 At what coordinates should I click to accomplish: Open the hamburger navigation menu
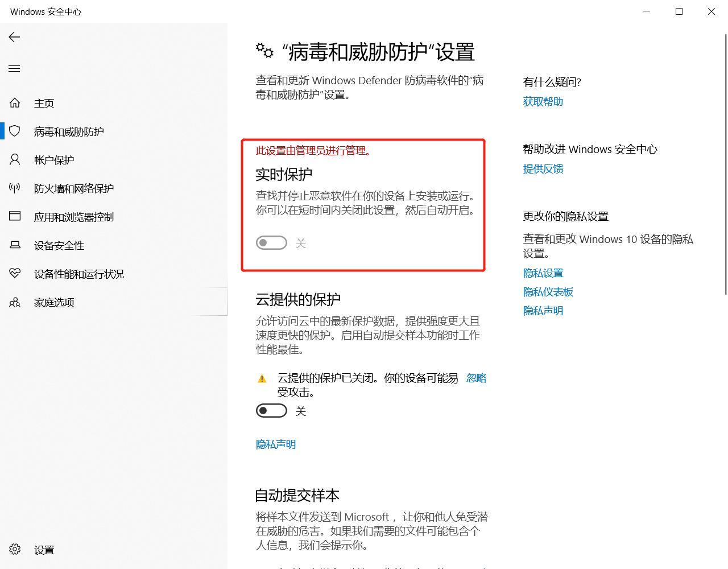pyautogui.click(x=14, y=68)
